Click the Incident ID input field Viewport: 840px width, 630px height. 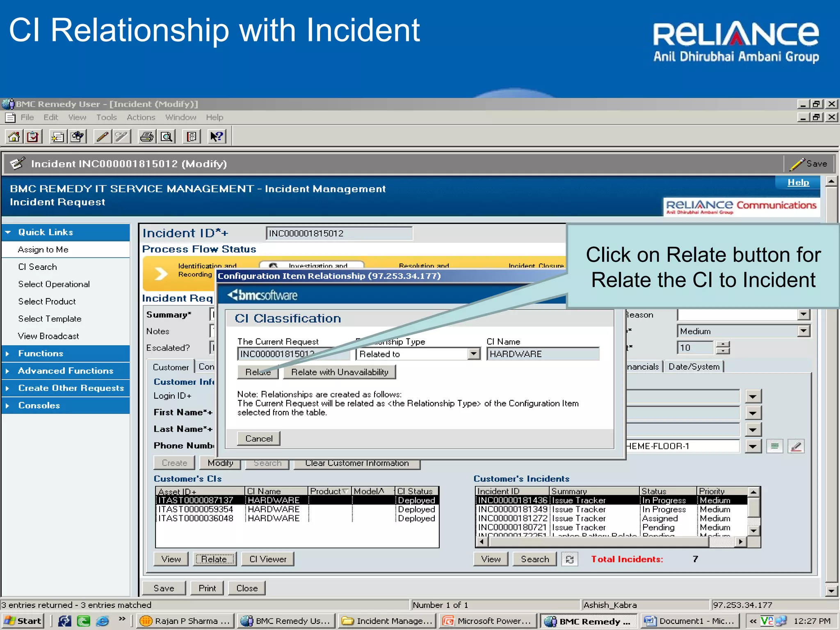pos(339,233)
